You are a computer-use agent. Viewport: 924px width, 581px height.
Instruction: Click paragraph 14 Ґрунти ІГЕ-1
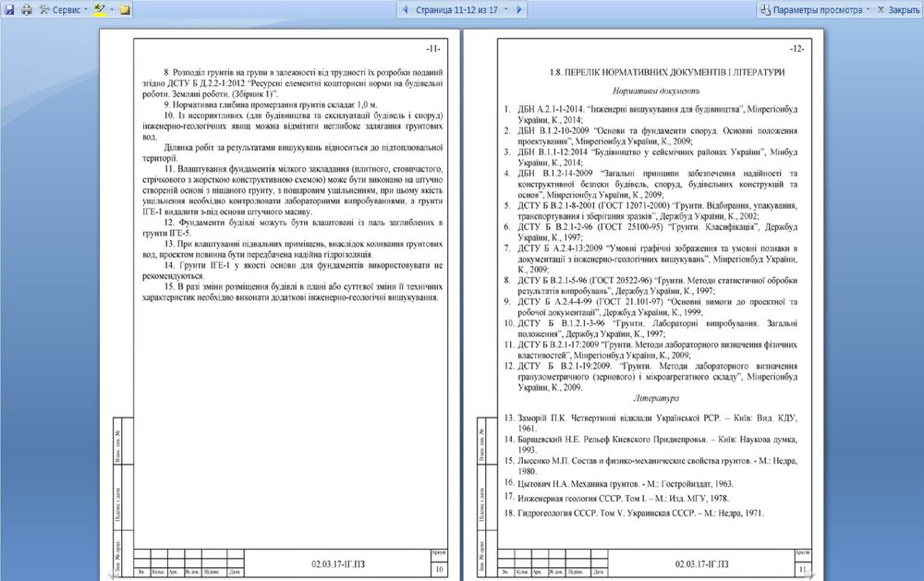tap(292, 271)
